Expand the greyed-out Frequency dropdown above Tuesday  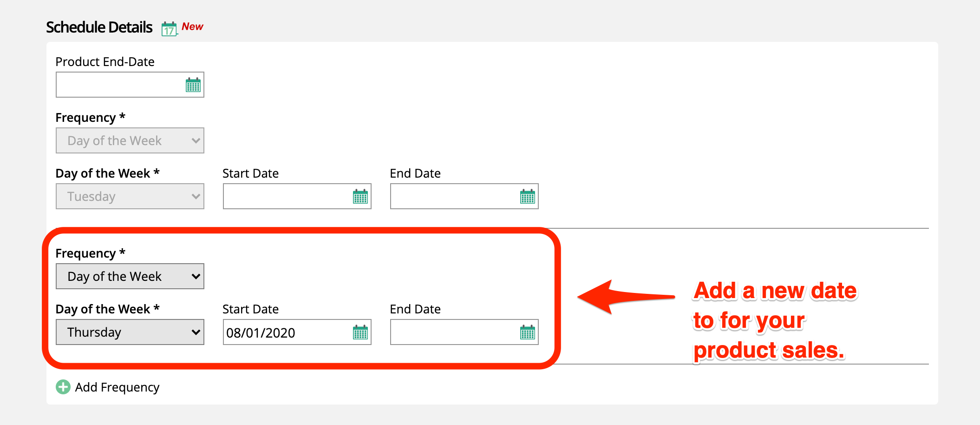pyautogui.click(x=130, y=140)
